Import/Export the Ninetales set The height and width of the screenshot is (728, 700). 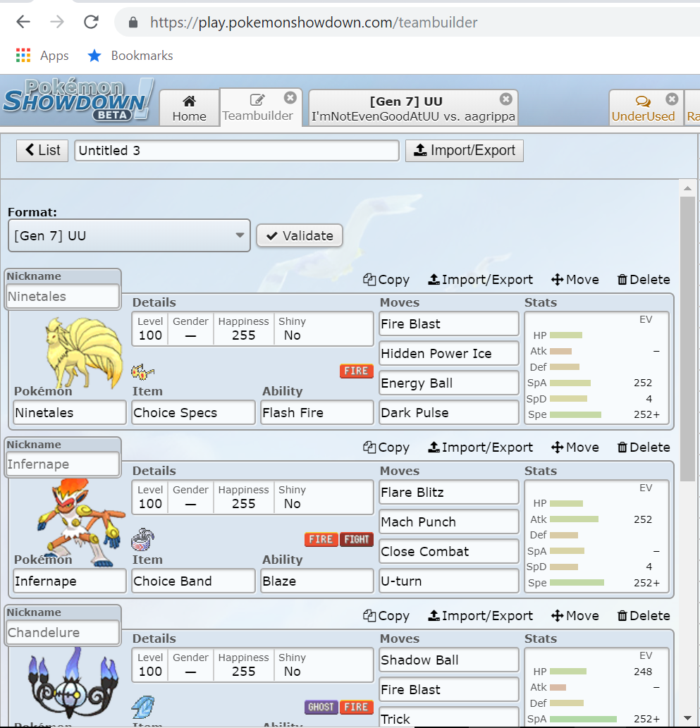[x=480, y=280]
